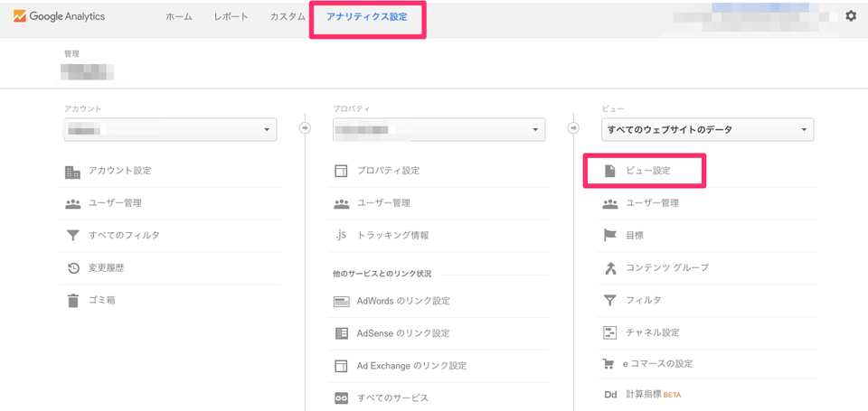Screen dimensions: 868x411
Task: Click the goals flag icon
Action: (609, 235)
